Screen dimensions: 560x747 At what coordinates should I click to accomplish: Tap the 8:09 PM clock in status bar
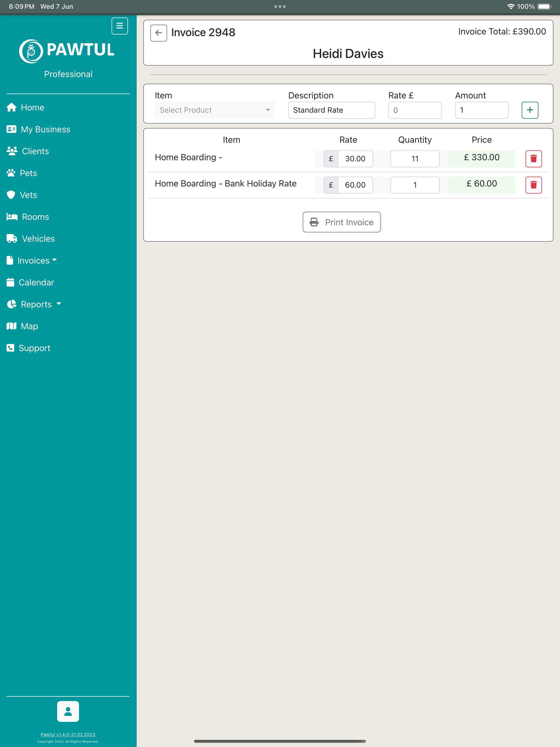[x=22, y=6]
